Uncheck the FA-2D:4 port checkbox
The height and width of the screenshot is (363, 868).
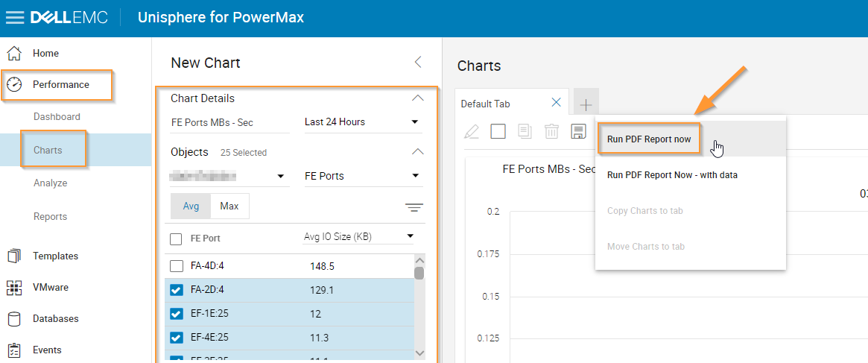177,290
